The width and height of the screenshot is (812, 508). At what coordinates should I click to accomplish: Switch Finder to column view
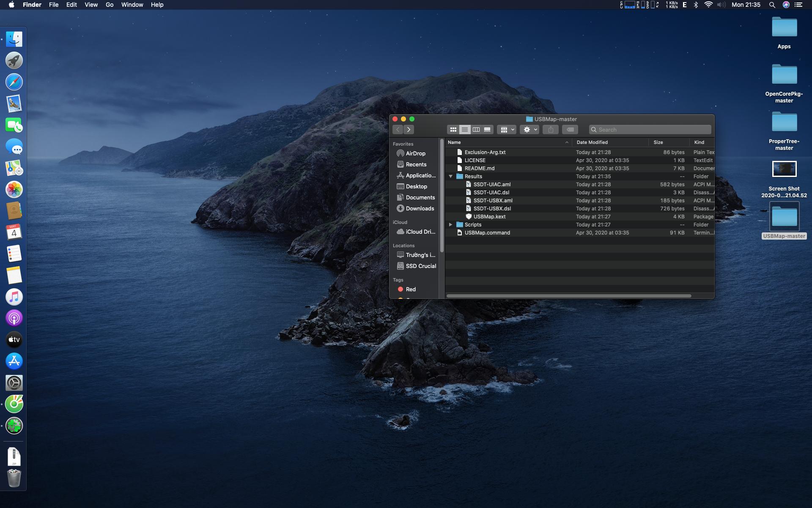[476, 130]
